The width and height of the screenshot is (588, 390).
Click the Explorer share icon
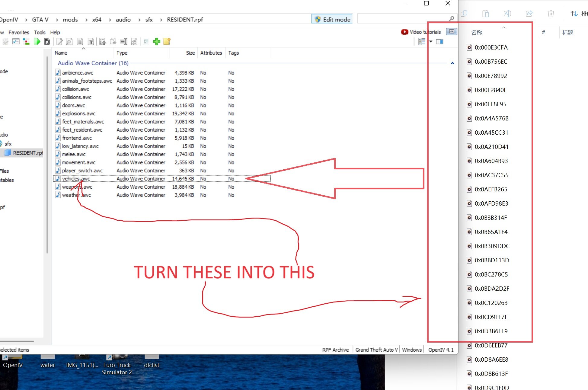coord(529,14)
